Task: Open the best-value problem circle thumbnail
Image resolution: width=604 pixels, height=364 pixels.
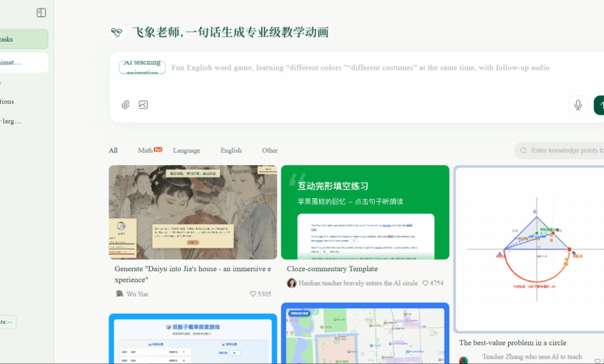Action: pos(529,248)
